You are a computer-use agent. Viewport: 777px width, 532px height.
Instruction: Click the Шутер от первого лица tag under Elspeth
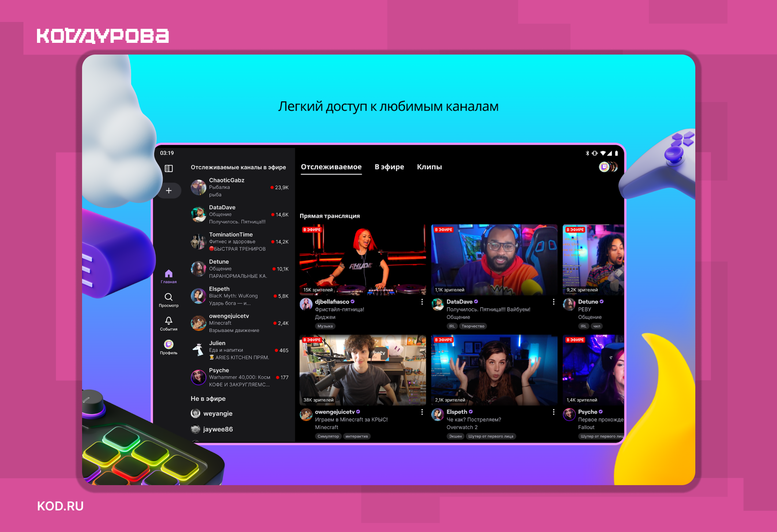pyautogui.click(x=491, y=436)
